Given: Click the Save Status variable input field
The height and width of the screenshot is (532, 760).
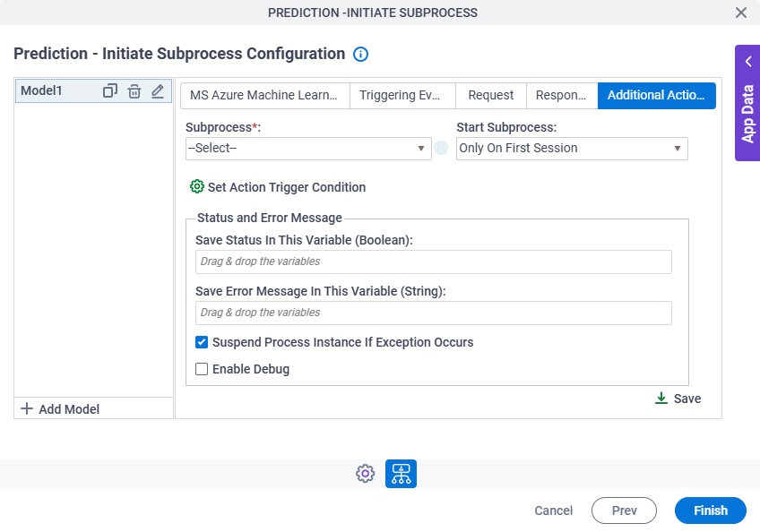Looking at the screenshot, I should click(x=433, y=262).
